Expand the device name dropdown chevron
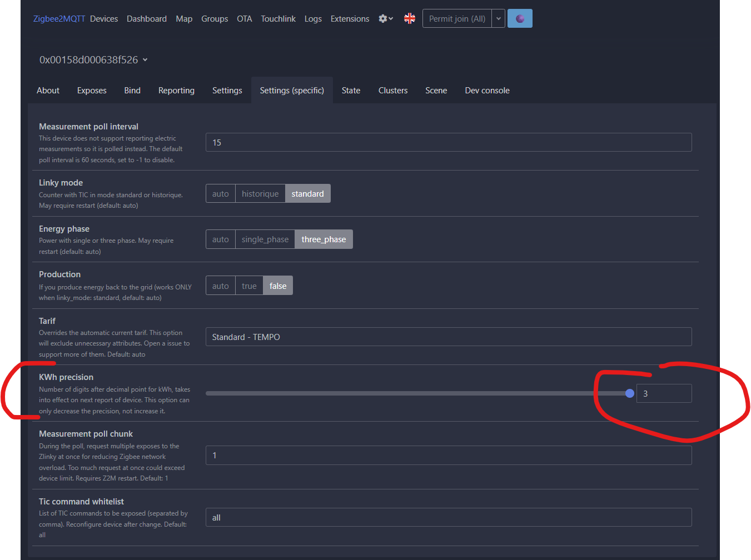Image resolution: width=751 pixels, height=560 pixels. (145, 60)
